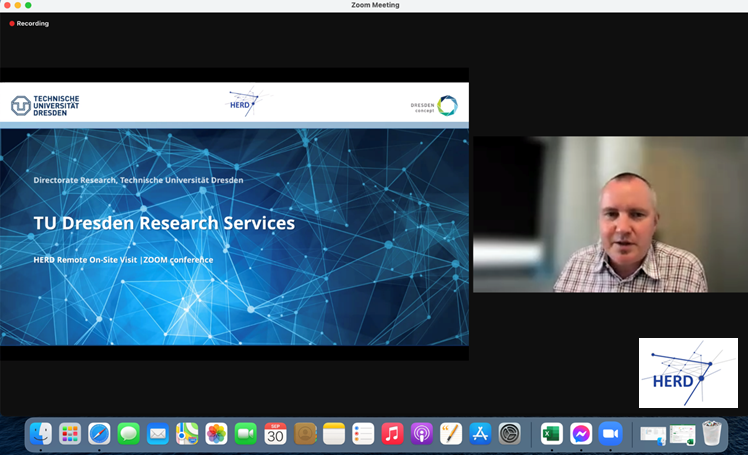The width and height of the screenshot is (748, 455).
Task: Open Messenger from the dock
Action: [581, 434]
